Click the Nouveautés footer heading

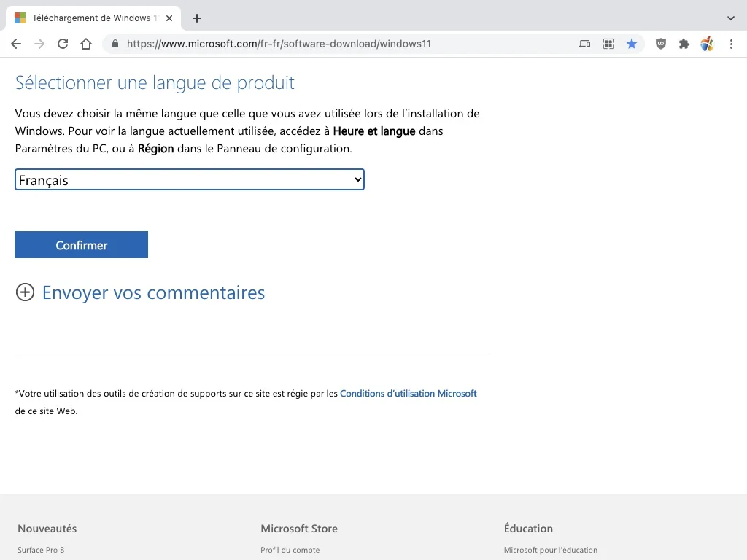tap(47, 528)
